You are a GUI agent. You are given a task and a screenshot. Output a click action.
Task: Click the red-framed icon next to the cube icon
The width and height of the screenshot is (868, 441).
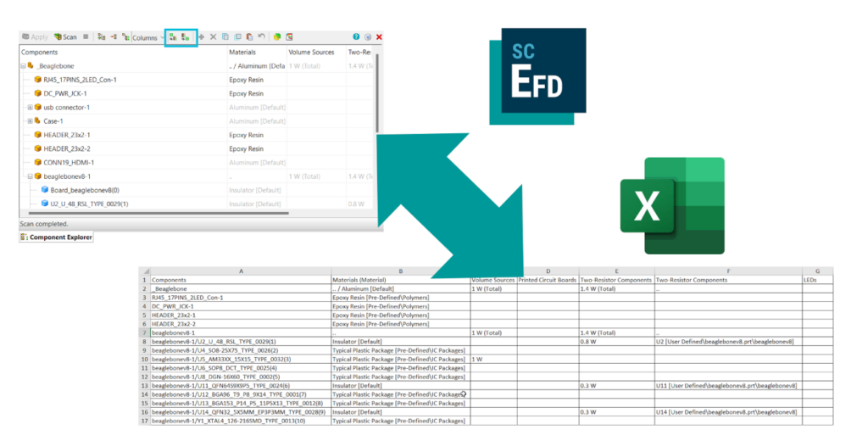[289, 37]
